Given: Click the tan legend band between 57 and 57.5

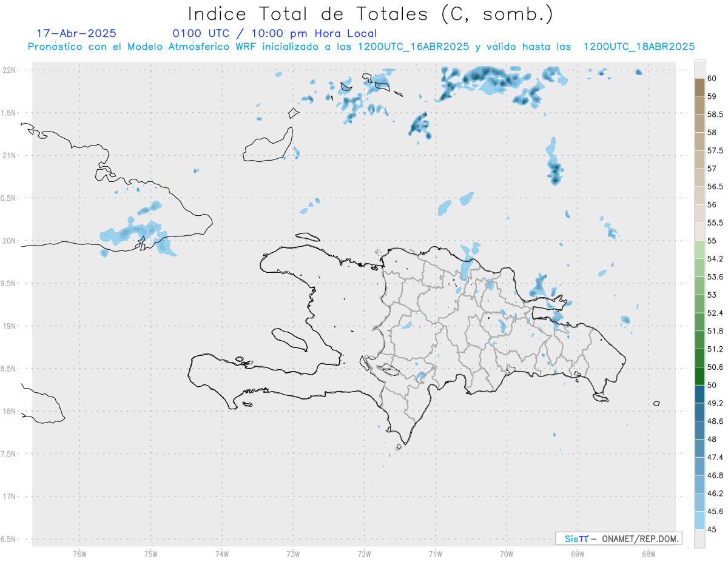Looking at the screenshot, I should (x=699, y=159).
